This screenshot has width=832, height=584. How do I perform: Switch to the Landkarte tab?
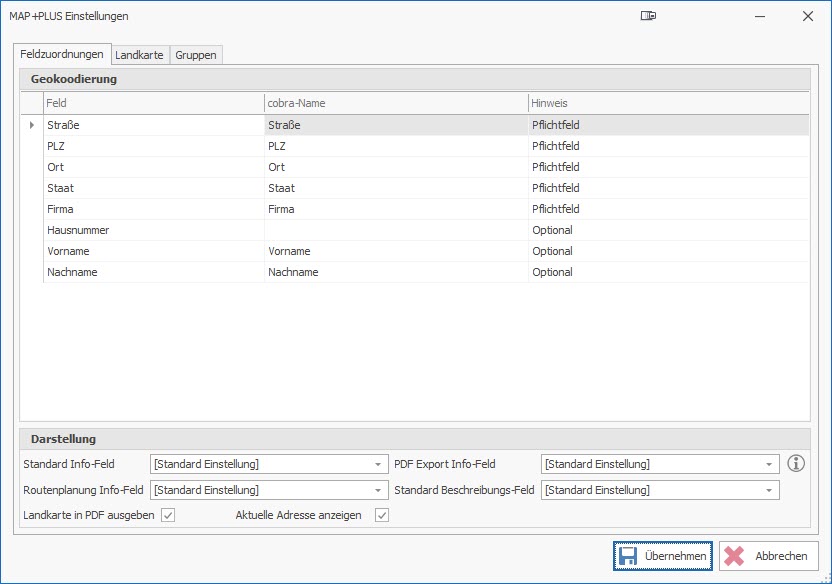(x=140, y=55)
